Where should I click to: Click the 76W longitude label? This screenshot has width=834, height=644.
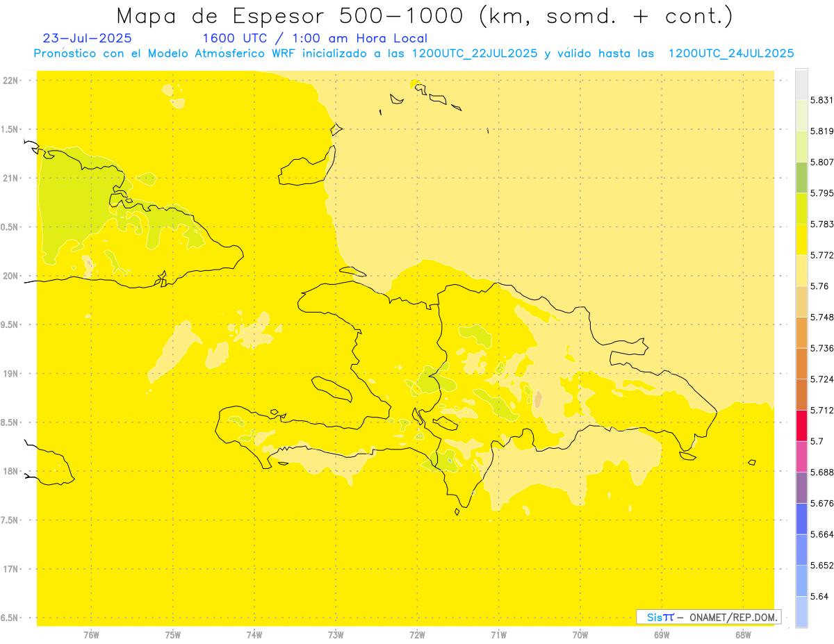[x=91, y=635]
